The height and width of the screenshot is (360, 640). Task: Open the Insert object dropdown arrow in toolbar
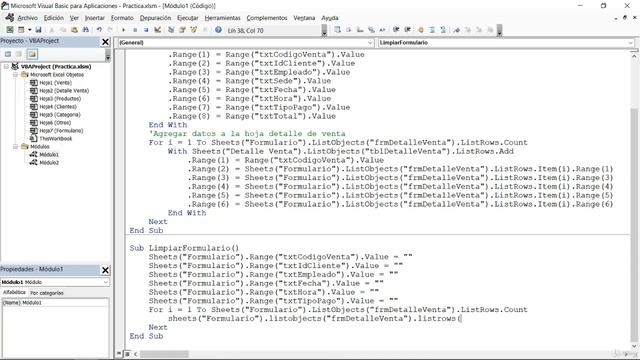click(29, 30)
